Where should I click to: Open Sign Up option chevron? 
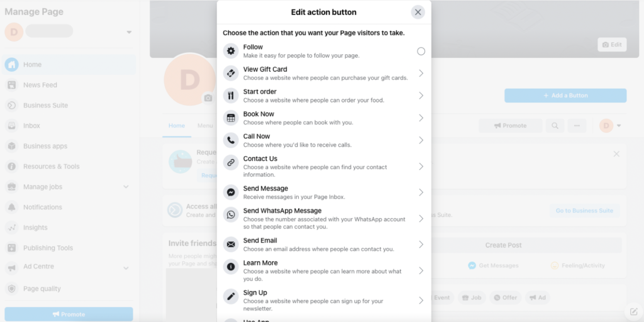tap(421, 300)
